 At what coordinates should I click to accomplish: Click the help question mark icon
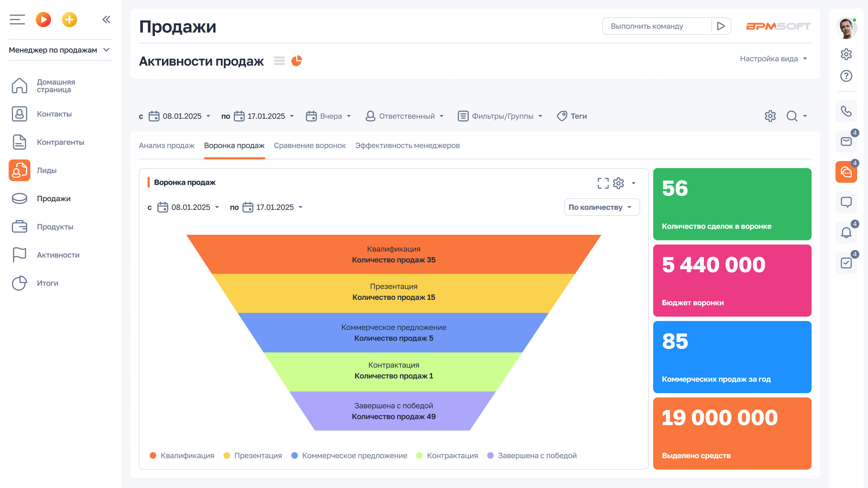846,76
